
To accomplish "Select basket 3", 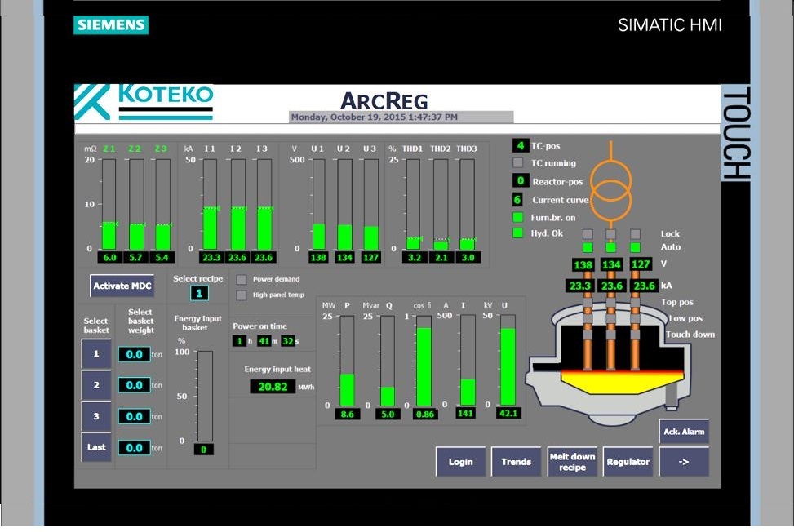I will tap(96, 416).
